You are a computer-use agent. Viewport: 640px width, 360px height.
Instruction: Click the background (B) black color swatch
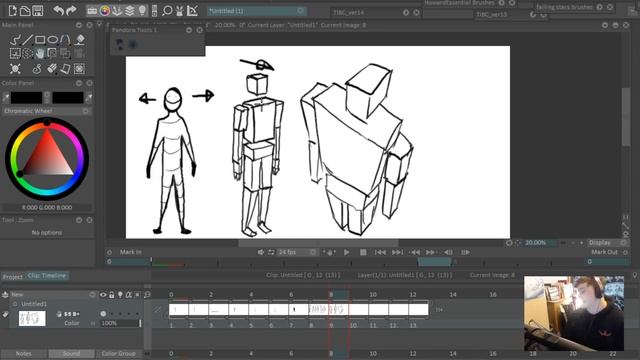pos(68,98)
